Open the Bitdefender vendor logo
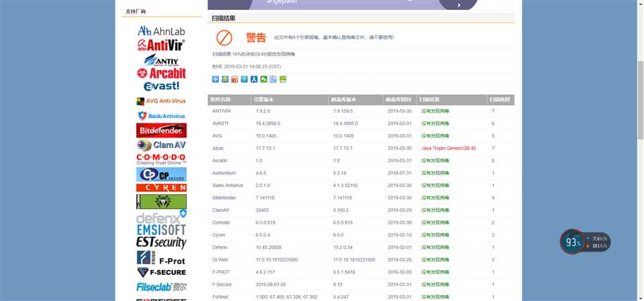Image resolution: width=644 pixels, height=301 pixels. tap(162, 131)
